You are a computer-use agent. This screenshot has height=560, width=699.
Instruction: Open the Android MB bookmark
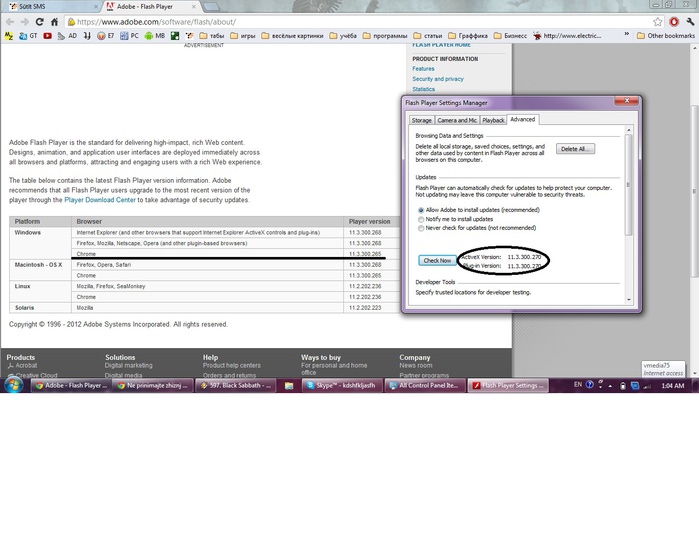[155, 36]
